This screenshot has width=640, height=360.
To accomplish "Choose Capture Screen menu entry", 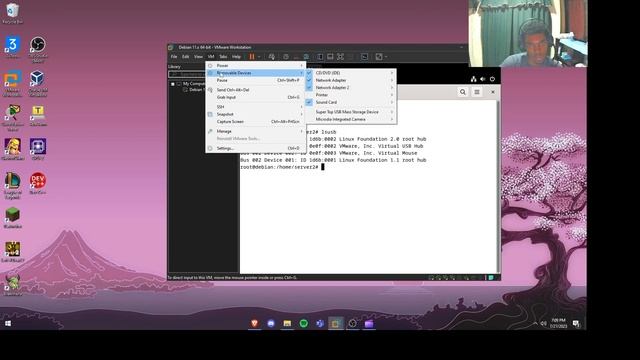I will [256, 122].
